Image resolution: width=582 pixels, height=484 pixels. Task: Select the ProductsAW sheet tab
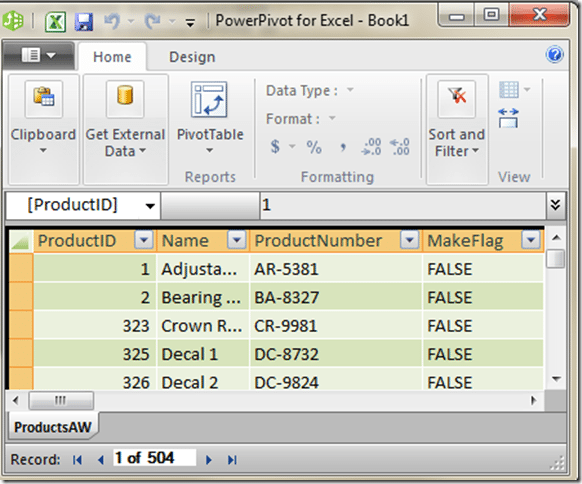coord(53,427)
